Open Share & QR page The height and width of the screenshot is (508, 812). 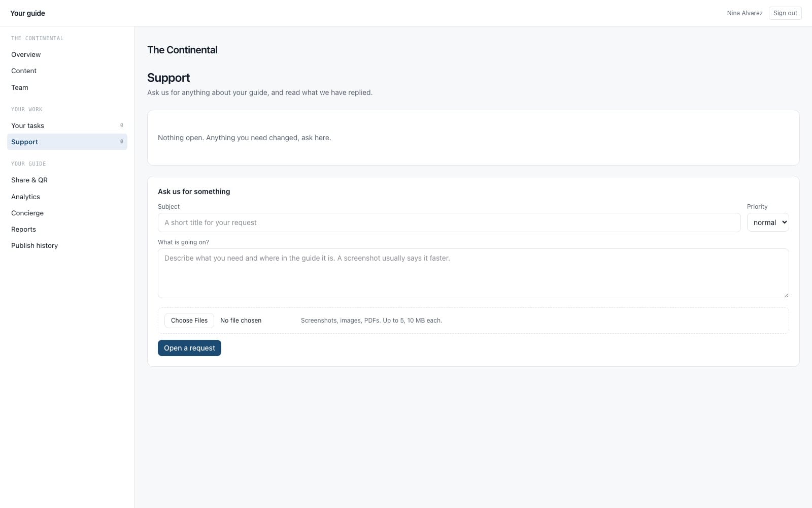tap(67, 180)
